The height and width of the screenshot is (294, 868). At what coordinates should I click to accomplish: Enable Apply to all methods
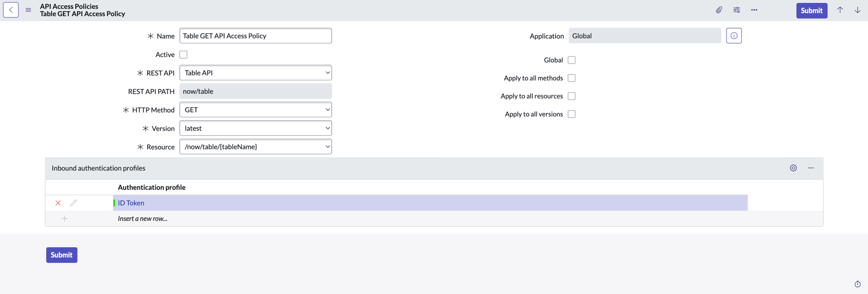[x=572, y=78]
